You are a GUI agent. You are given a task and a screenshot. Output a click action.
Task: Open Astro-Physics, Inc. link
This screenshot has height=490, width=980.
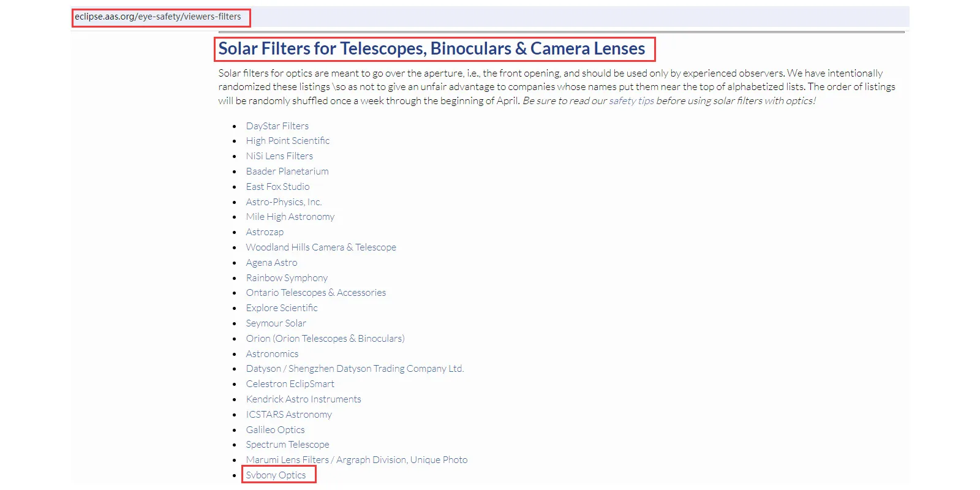[x=284, y=202]
